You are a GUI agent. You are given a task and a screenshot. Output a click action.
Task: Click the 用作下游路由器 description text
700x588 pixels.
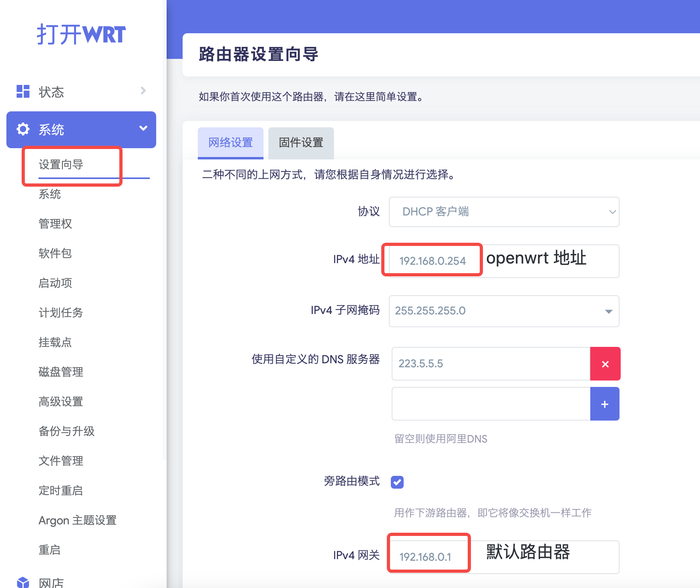click(493, 513)
